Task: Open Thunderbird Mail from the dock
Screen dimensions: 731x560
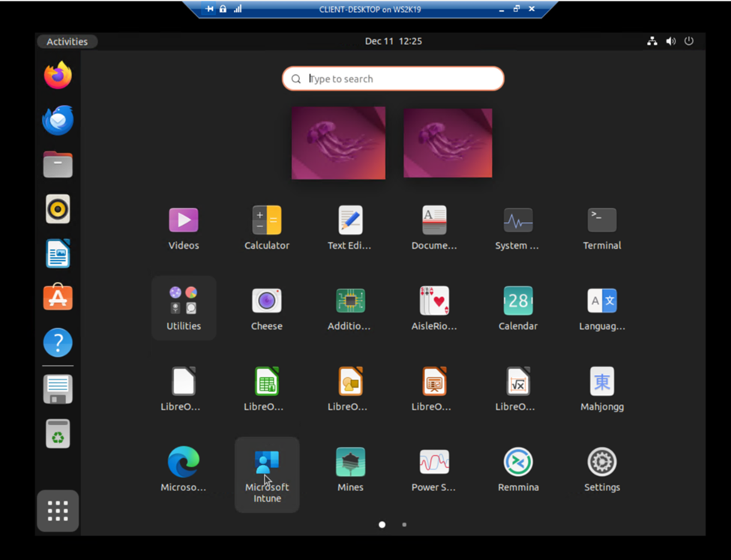Action: pyautogui.click(x=58, y=120)
